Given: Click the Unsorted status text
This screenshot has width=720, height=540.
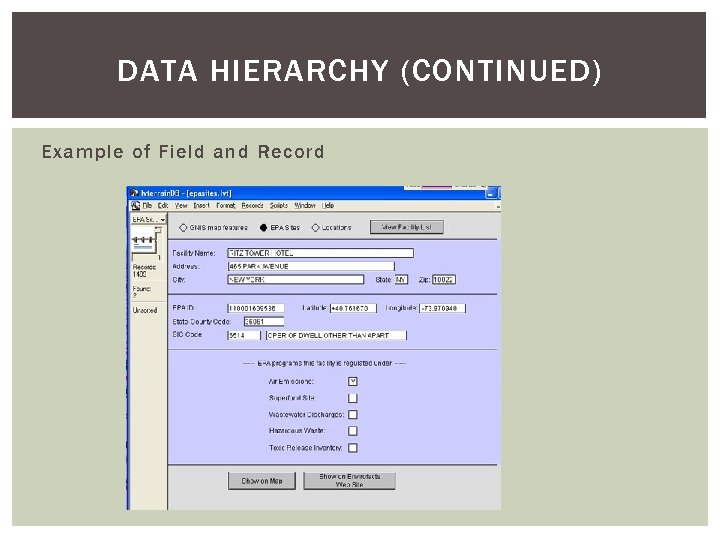Looking at the screenshot, I should tap(145, 310).
